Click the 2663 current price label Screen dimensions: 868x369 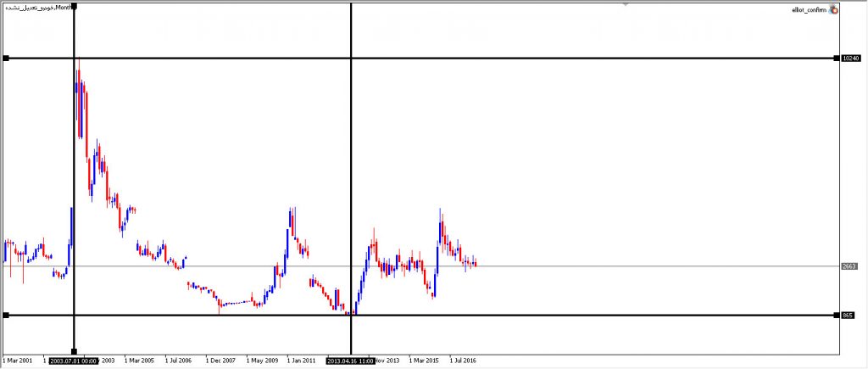(x=849, y=266)
